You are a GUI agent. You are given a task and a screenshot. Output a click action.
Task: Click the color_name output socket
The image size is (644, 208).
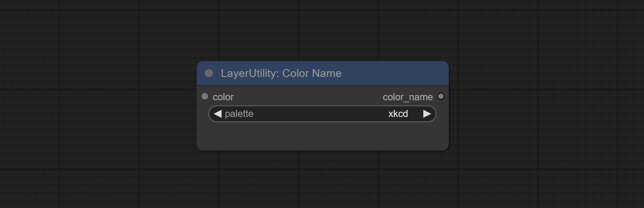(x=441, y=96)
